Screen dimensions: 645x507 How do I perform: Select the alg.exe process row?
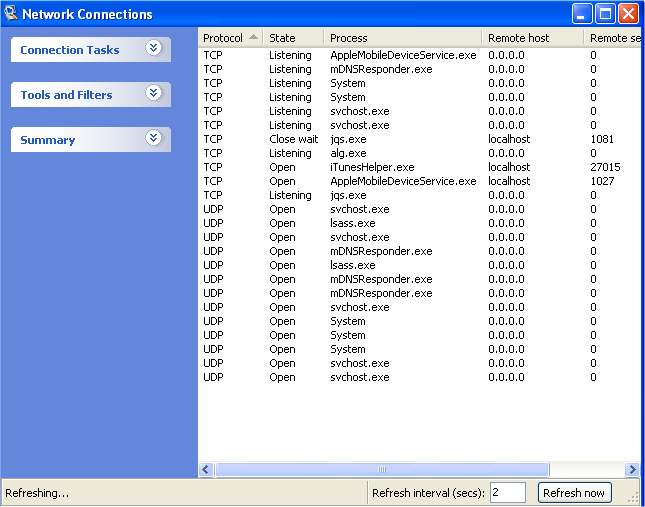point(420,153)
